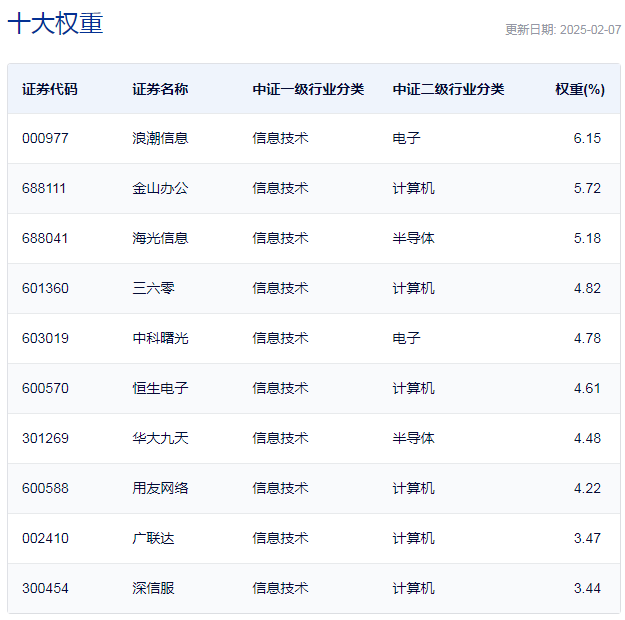Viewport: 625px width, 620px height.
Task: Click security code 300454
Action: [x=45, y=588]
